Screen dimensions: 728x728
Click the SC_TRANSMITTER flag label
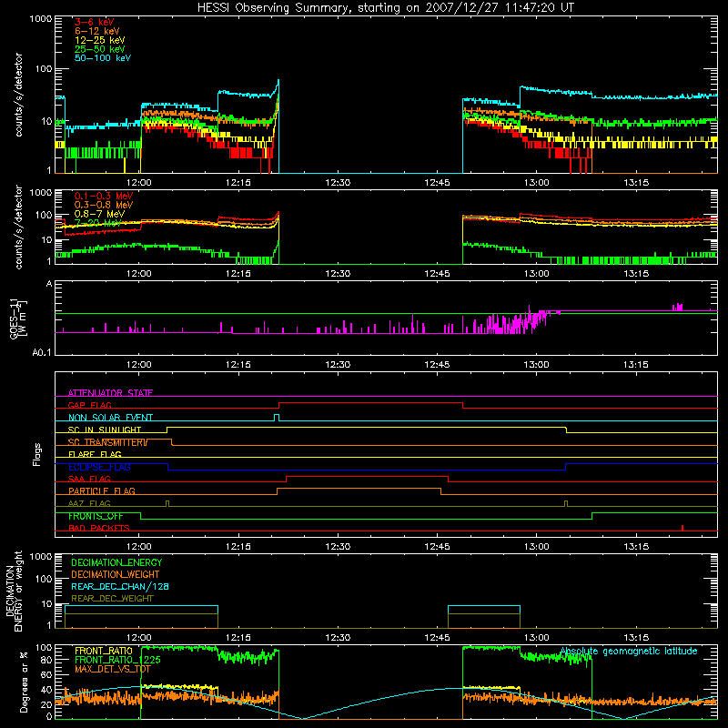pyautogui.click(x=107, y=442)
